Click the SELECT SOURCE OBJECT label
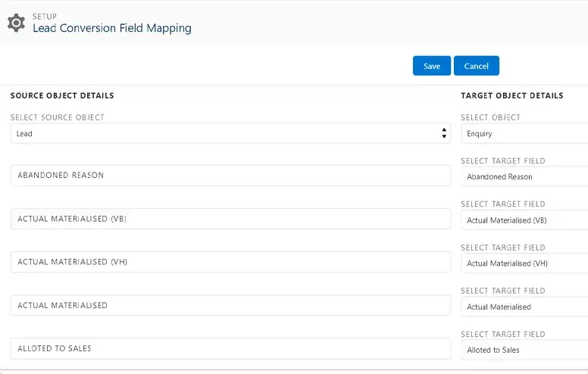This screenshot has height=374, width=588. tap(58, 117)
